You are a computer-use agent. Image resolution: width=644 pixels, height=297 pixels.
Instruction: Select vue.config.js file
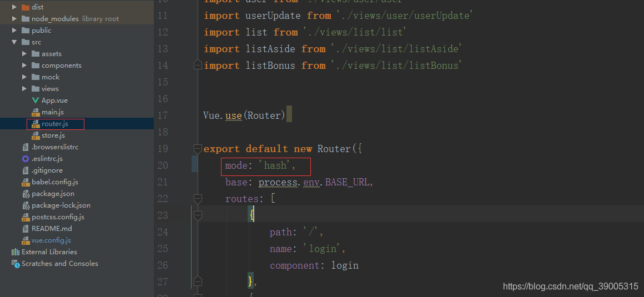(51, 240)
